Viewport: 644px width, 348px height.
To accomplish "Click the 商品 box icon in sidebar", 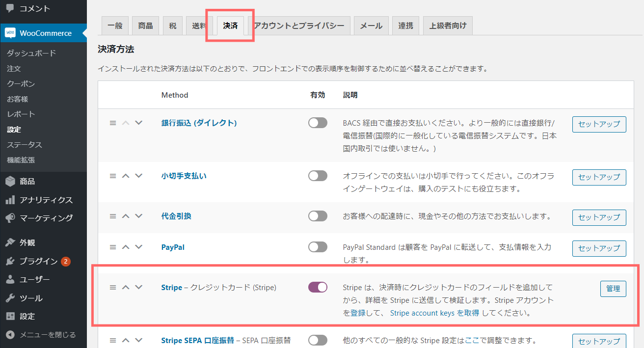I will click(x=10, y=181).
